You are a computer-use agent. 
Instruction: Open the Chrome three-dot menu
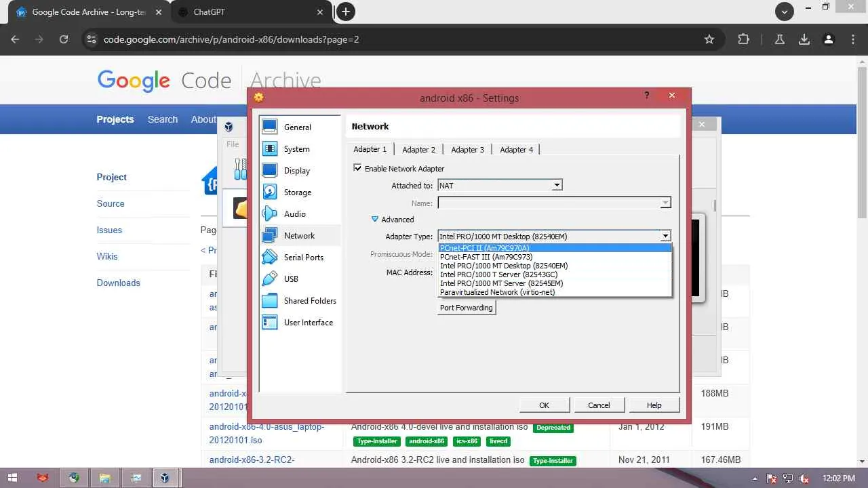[853, 39]
